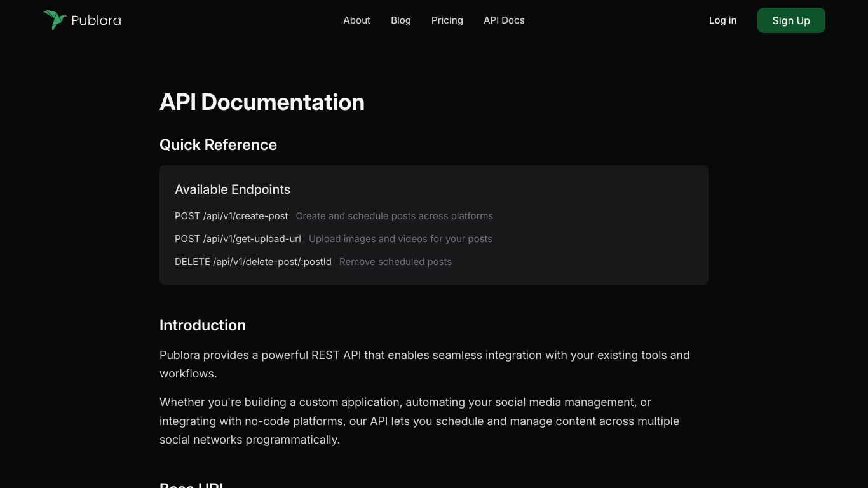Click paragraph starting 'Whether you're building a custom application'
868x488 pixels.
coord(419,421)
